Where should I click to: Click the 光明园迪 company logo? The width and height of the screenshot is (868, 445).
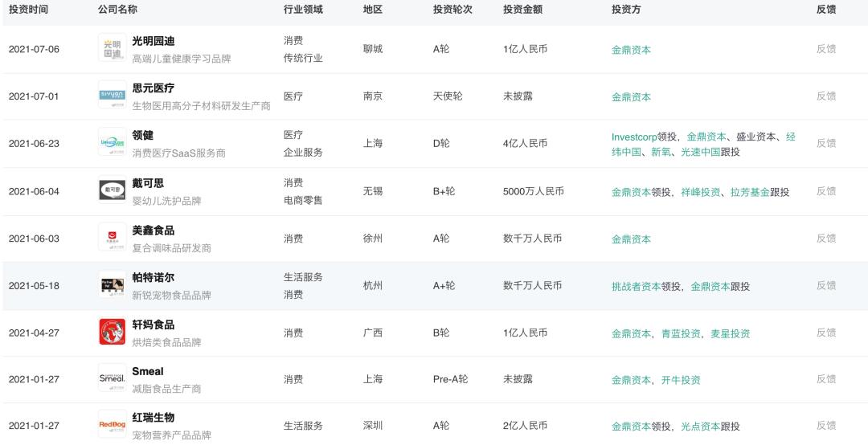[x=112, y=48]
